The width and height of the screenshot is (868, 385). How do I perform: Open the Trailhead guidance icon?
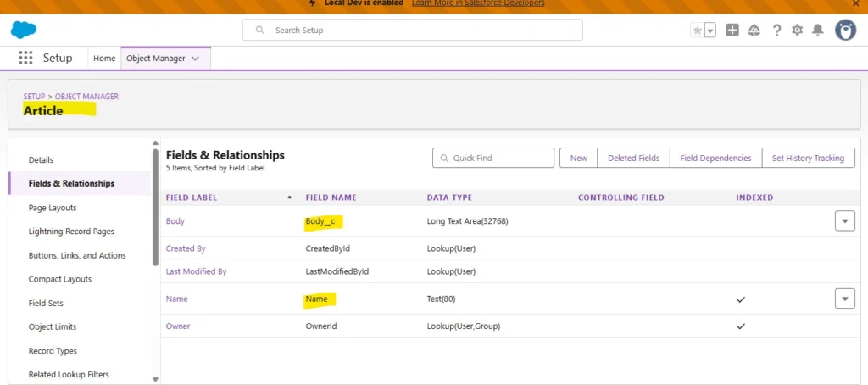[x=754, y=30]
